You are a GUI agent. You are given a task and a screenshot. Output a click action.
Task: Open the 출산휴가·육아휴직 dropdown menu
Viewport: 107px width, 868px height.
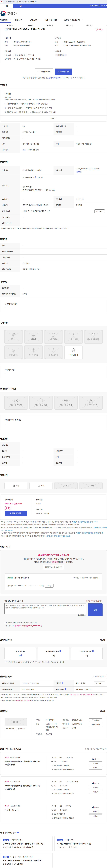[73, 20]
